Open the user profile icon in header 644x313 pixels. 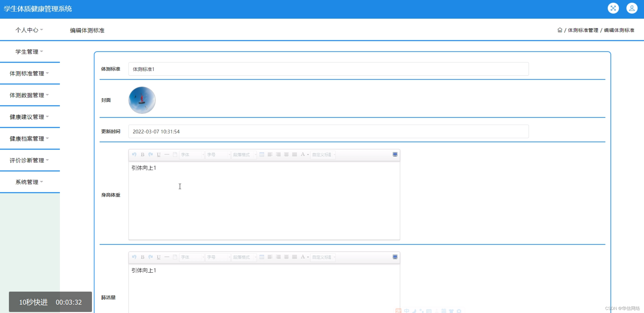click(x=632, y=8)
